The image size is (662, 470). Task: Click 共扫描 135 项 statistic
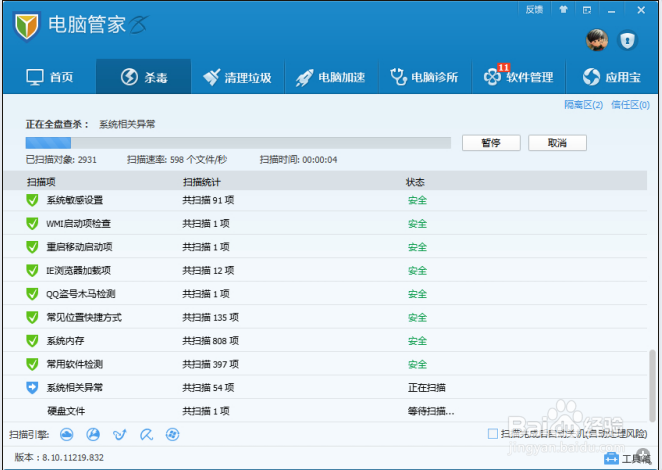click(210, 317)
